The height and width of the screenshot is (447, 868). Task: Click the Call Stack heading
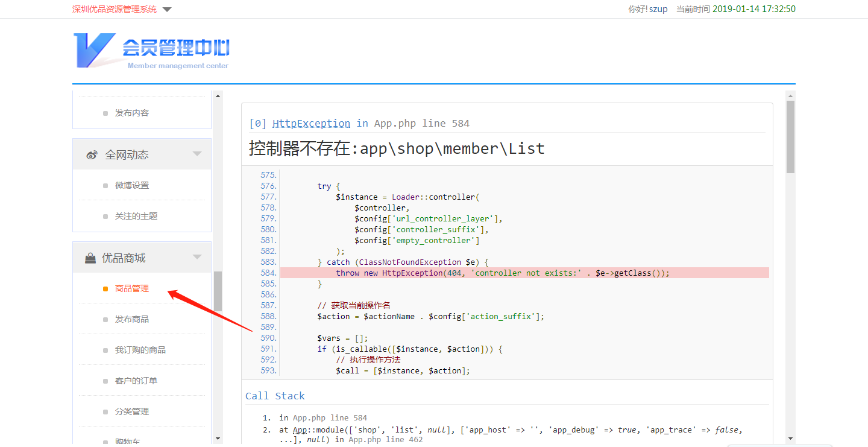275,396
